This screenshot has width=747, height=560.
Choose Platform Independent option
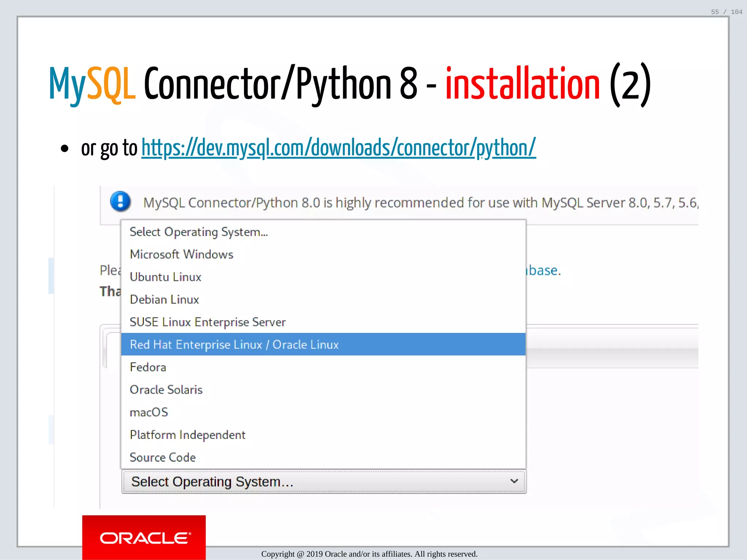coord(187,435)
